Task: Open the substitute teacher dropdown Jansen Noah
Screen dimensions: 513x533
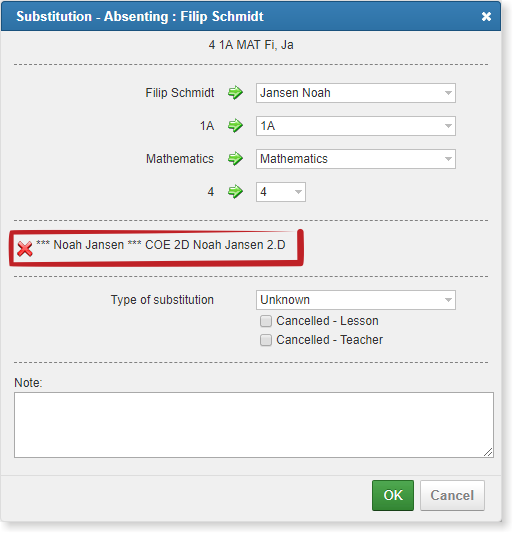Action: point(356,93)
